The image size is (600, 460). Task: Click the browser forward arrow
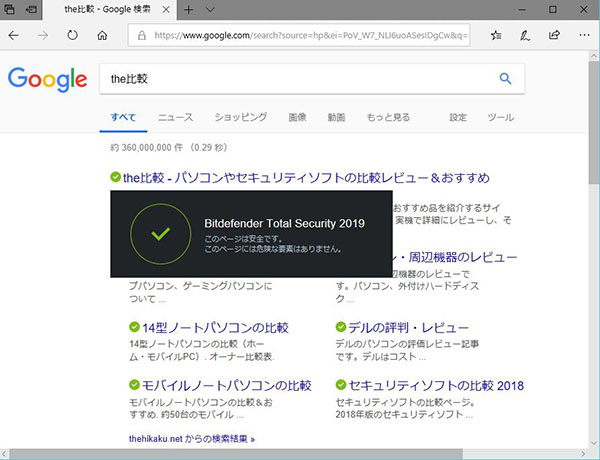pyautogui.click(x=43, y=36)
